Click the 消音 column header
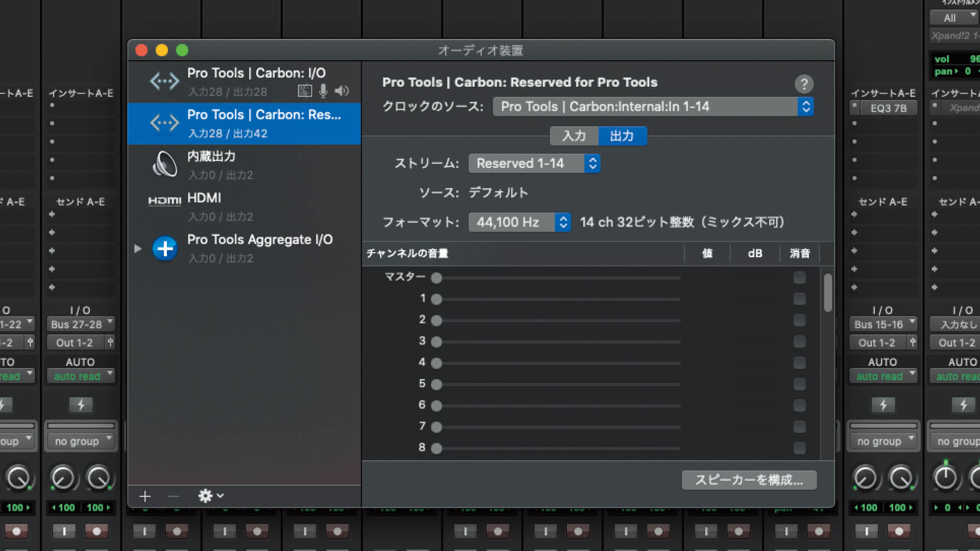Viewport: 980px width, 551px height. (800, 254)
